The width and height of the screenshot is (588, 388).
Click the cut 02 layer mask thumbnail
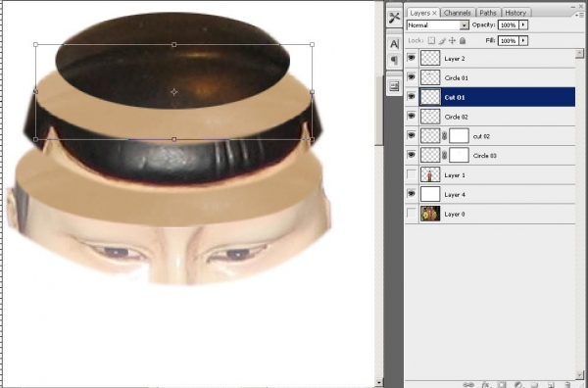pyautogui.click(x=459, y=136)
